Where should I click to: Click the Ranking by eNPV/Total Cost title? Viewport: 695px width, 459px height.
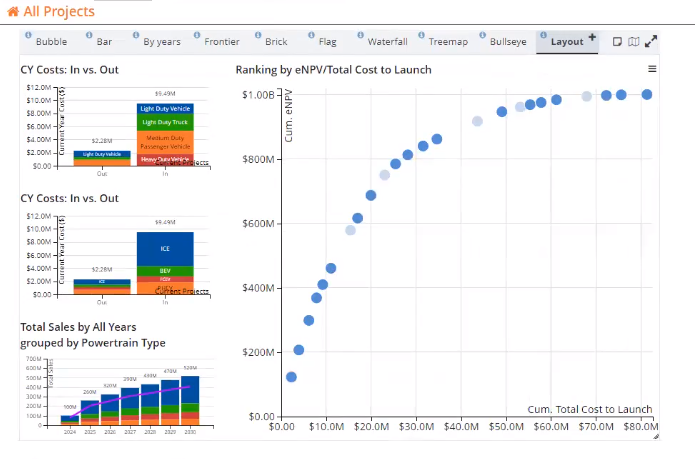[x=333, y=70]
